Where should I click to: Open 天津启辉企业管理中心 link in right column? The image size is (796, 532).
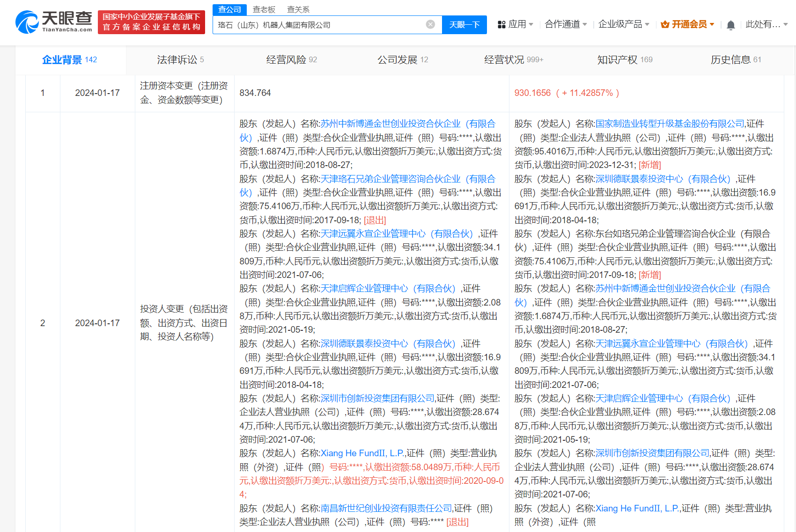663,399
